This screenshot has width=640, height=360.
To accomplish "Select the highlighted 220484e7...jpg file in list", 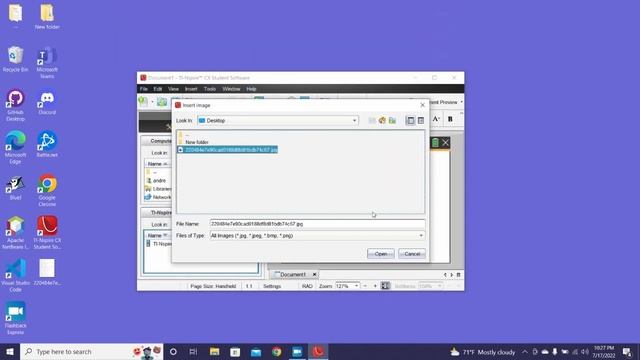I will click(228, 150).
